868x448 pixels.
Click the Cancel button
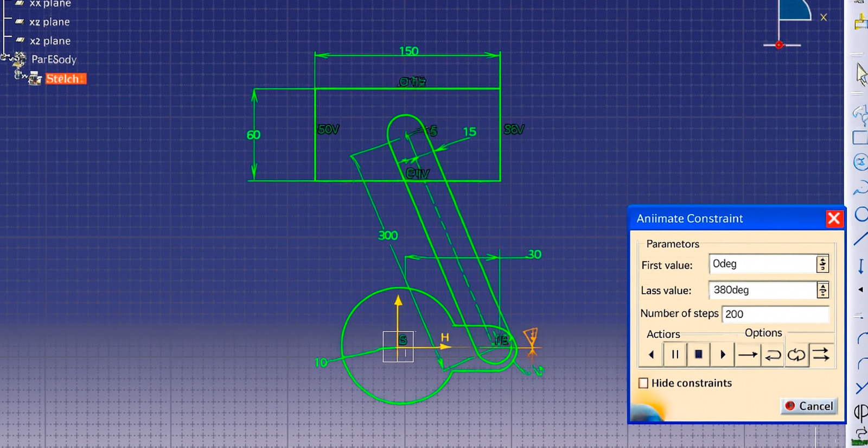[809, 406]
